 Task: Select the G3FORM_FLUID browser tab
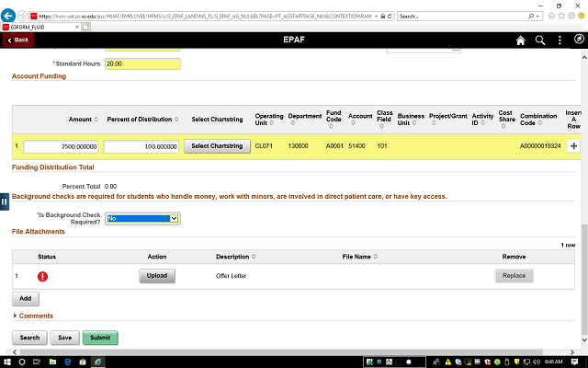(x=40, y=27)
